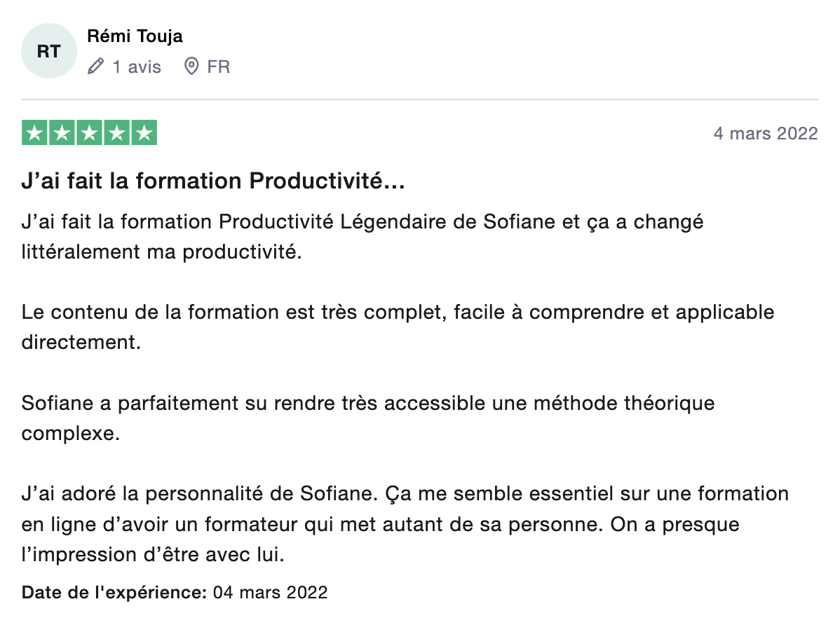This screenshot has height=618, width=840.
Task: Click the experience date value 04 mars 2022
Action: tap(270, 592)
